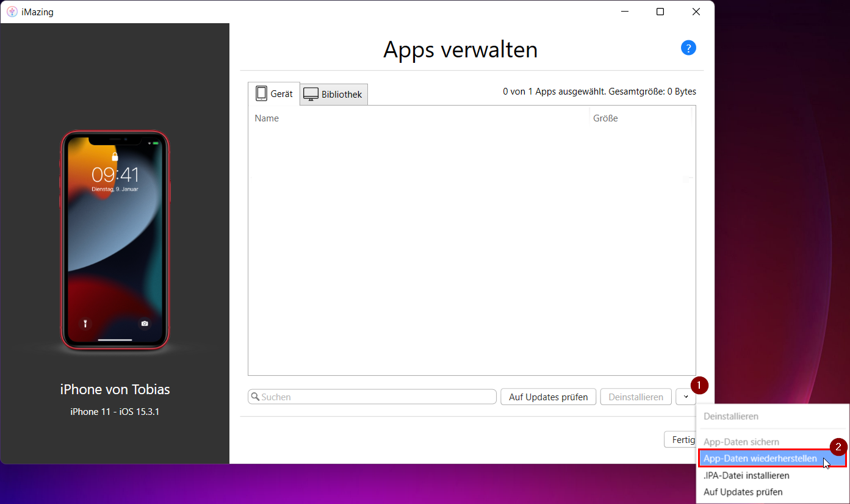Click the greyed Deinstallieren button
This screenshot has height=504, width=850.
(x=636, y=397)
